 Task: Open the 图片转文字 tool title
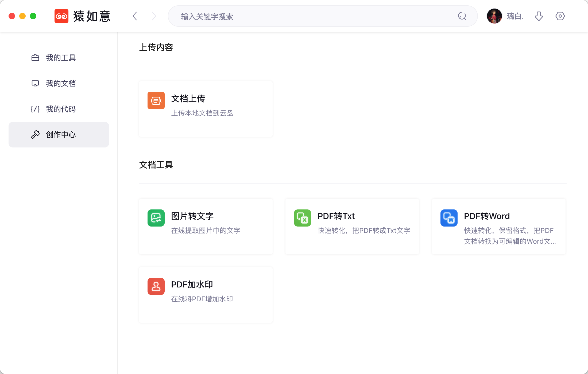coord(192,216)
